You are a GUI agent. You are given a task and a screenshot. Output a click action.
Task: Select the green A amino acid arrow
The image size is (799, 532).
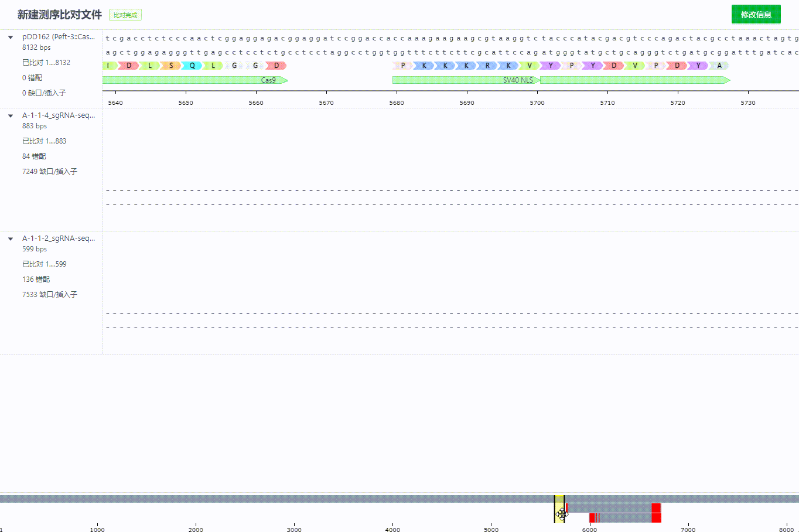pyautogui.click(x=719, y=66)
